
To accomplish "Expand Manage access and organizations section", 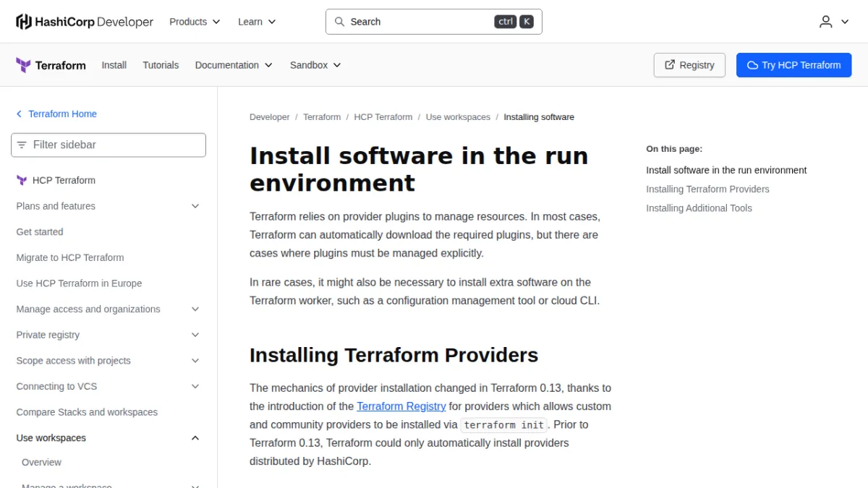I will [195, 309].
